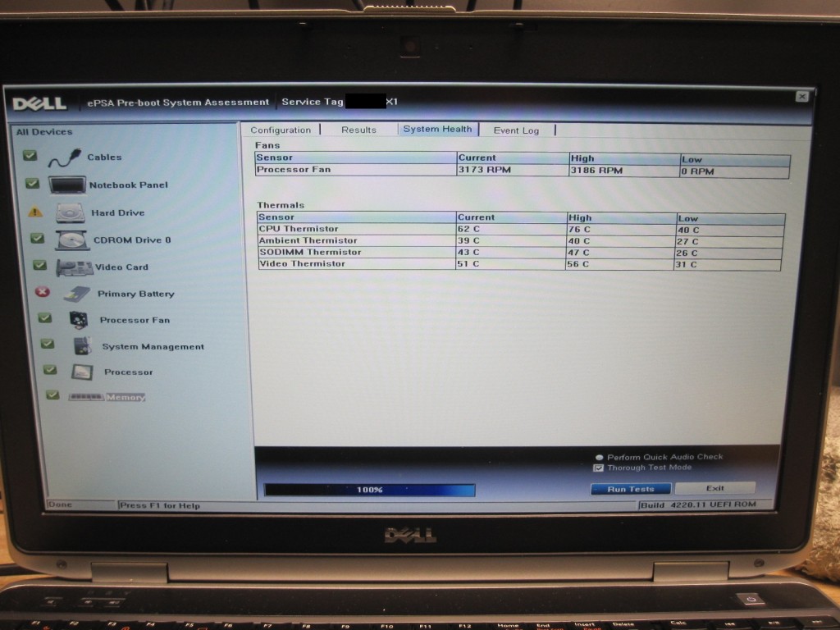Select the Processor label in device list
This screenshot has height=630, width=840.
[x=129, y=372]
